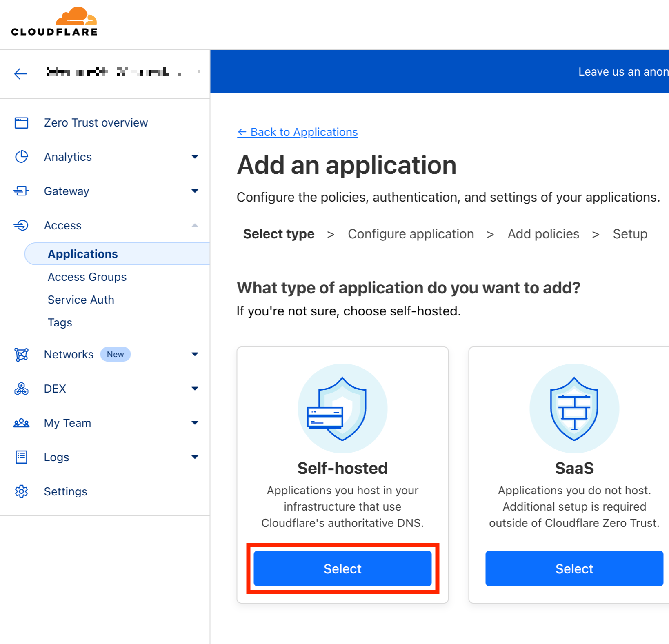Viewport: 669px width, 644px height.
Task: Open the Applications submenu item
Action: click(x=117, y=254)
